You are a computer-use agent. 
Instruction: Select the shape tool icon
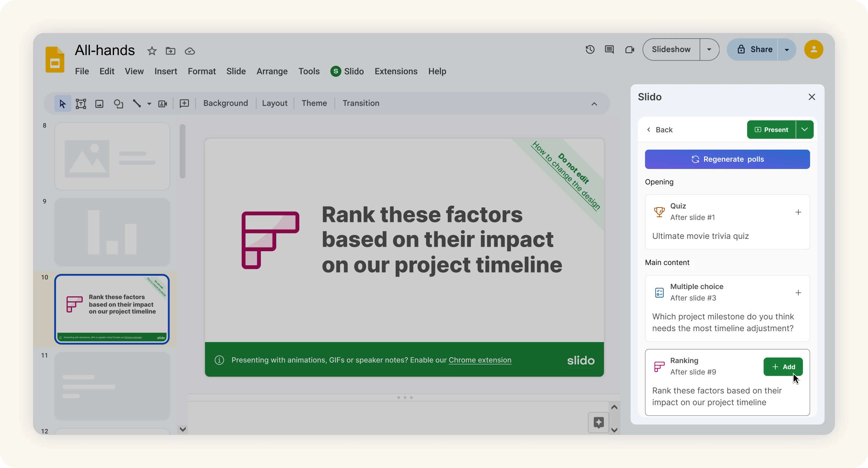point(118,104)
